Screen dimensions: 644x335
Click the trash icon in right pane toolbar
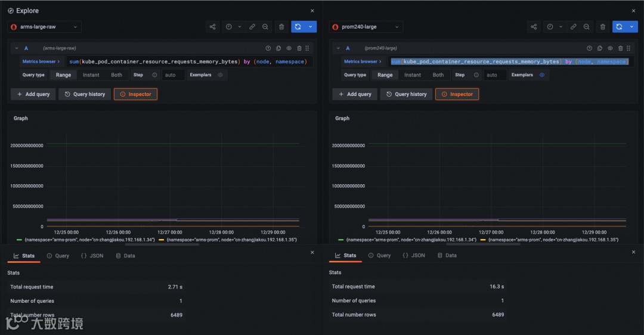pos(602,27)
